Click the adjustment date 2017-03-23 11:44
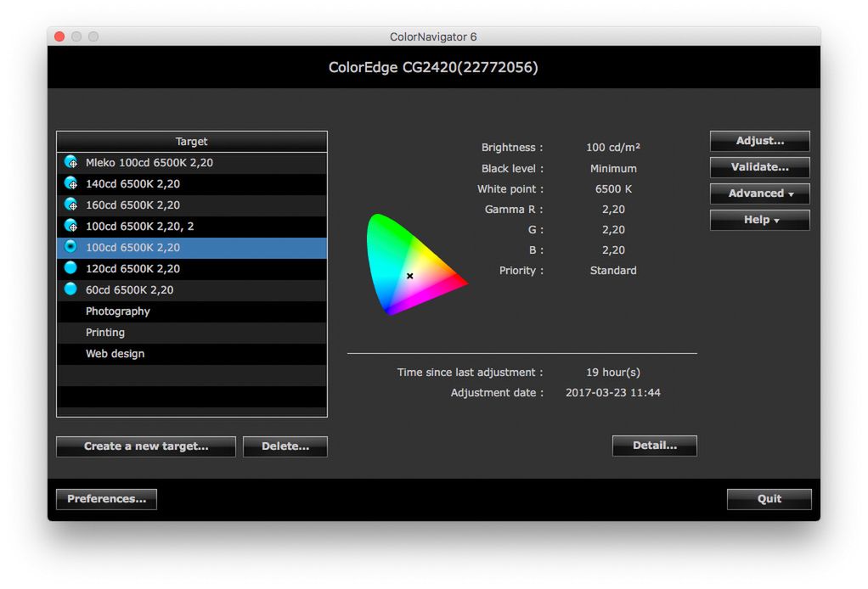 coord(613,393)
